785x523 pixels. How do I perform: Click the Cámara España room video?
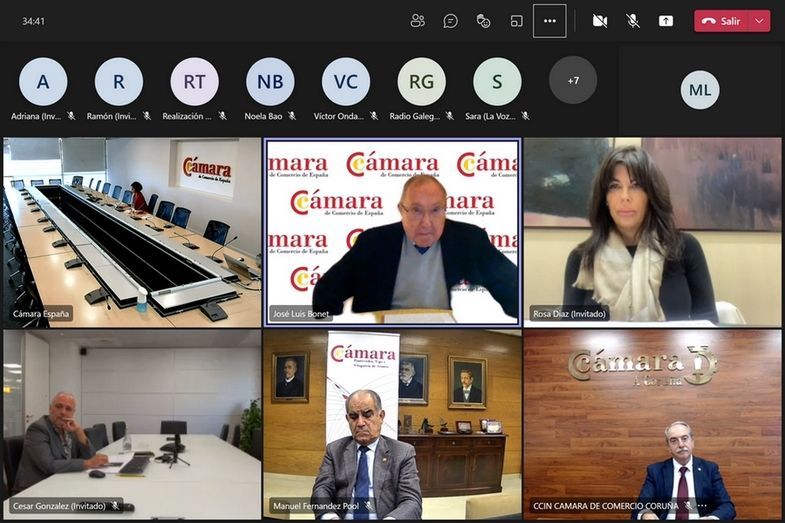(132, 232)
